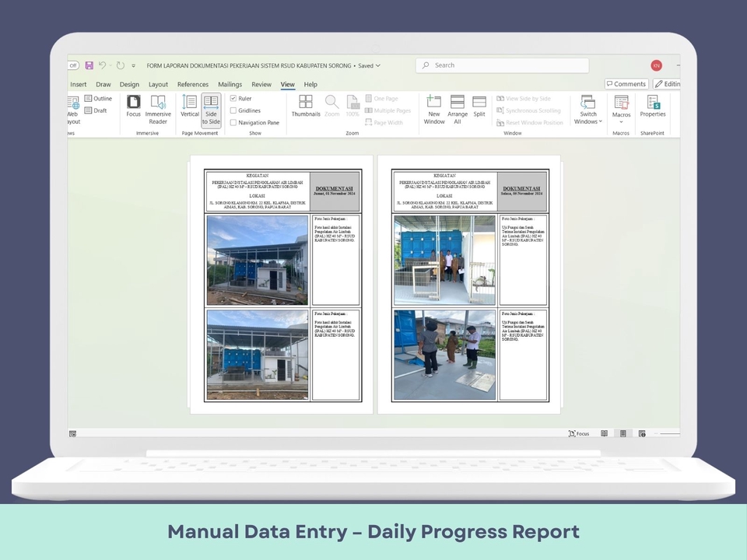Enable the Navigation Pane checkbox
747x560 pixels.
tap(233, 123)
